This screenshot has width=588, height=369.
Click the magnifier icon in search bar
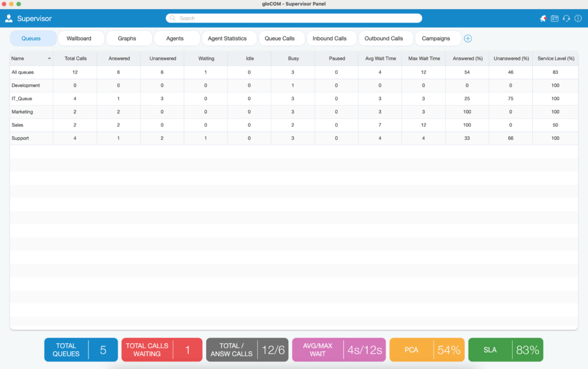172,18
